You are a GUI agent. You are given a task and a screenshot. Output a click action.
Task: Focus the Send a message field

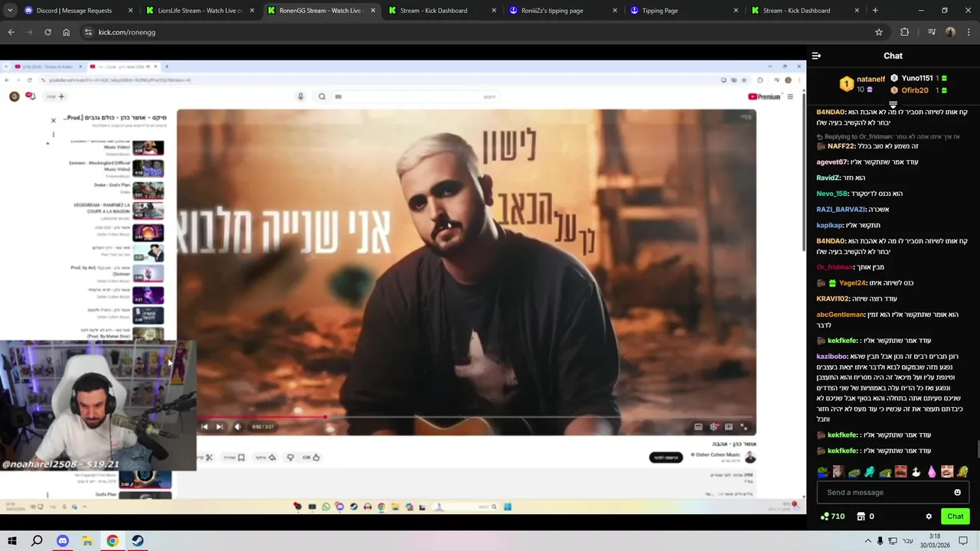tap(893, 492)
